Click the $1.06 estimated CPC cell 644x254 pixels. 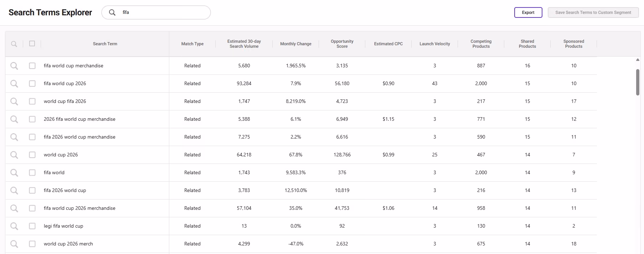point(388,208)
